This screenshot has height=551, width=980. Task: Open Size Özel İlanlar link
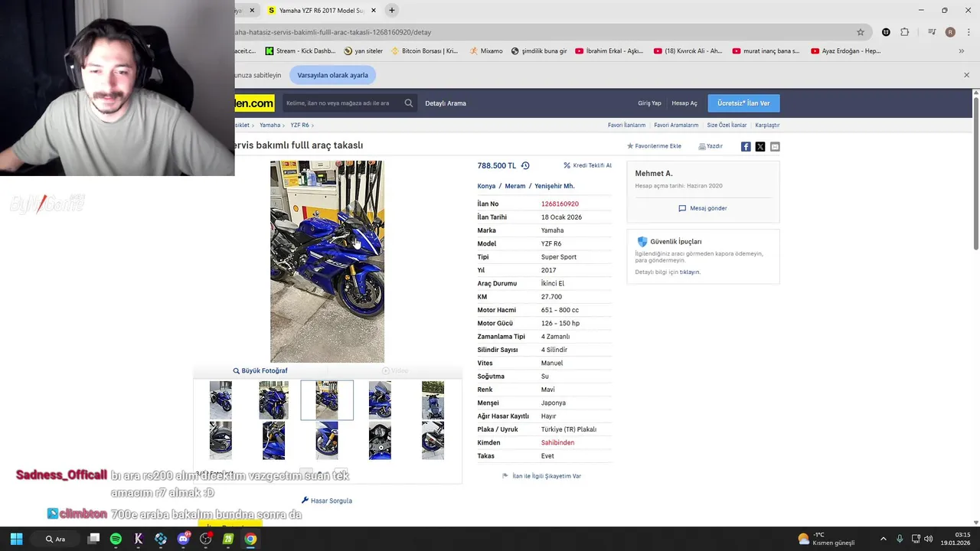coord(727,125)
